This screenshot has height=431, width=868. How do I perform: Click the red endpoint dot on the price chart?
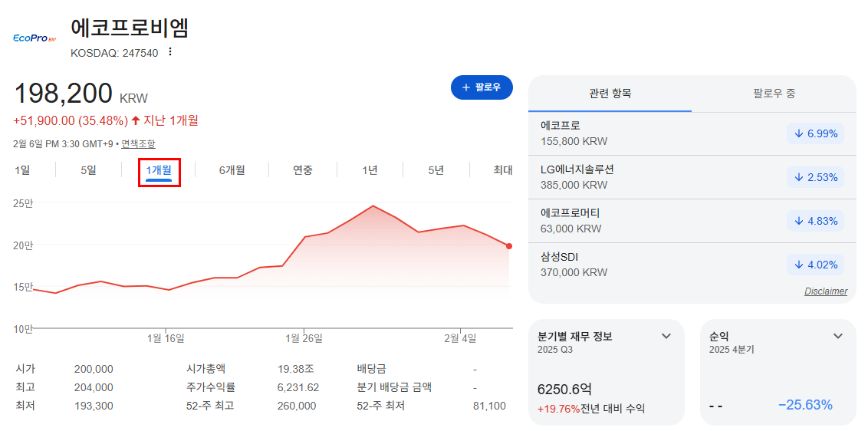tap(508, 246)
